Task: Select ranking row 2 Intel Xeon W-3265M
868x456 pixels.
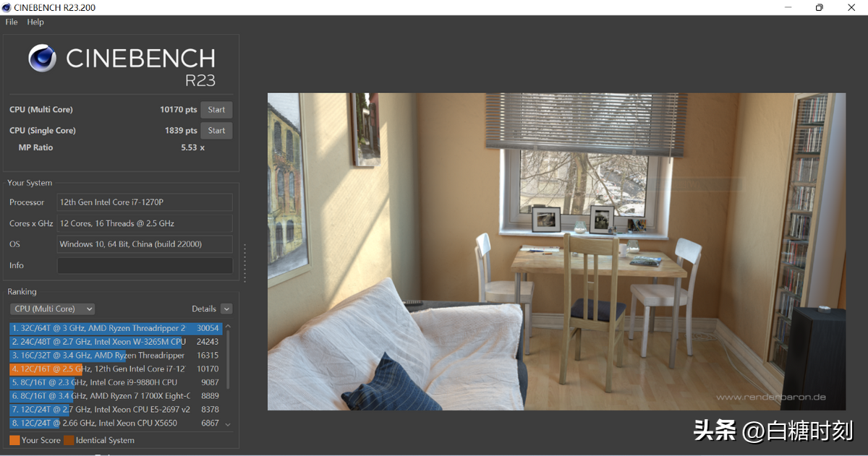Action: click(x=115, y=342)
